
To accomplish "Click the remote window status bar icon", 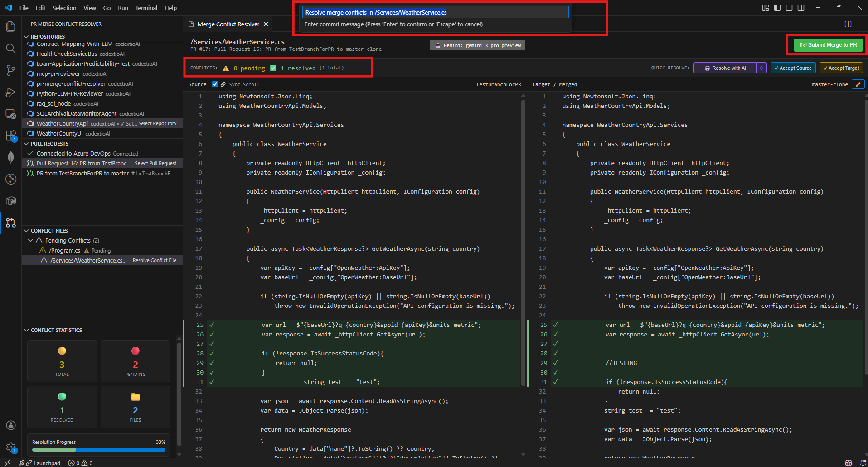I will pos(7,463).
